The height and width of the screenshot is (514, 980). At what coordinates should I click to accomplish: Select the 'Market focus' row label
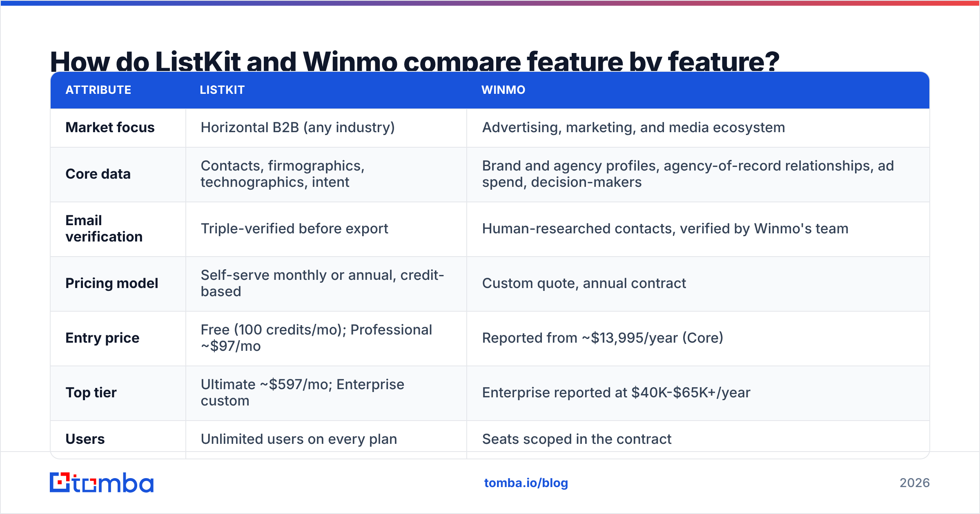[110, 127]
